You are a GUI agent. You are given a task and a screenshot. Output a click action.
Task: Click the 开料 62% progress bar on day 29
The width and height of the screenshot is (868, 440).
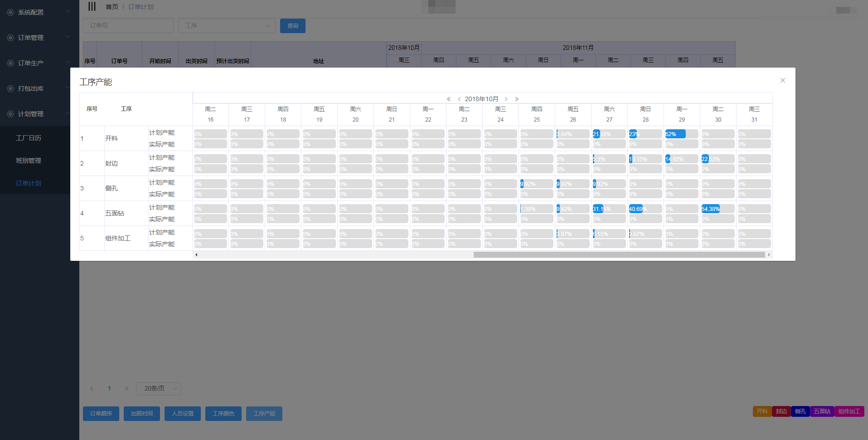pos(681,134)
